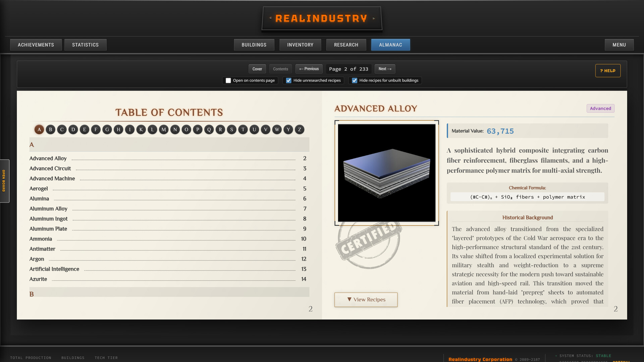The height and width of the screenshot is (362, 644).
Task: Open the Statistics tab
Action: point(85,45)
